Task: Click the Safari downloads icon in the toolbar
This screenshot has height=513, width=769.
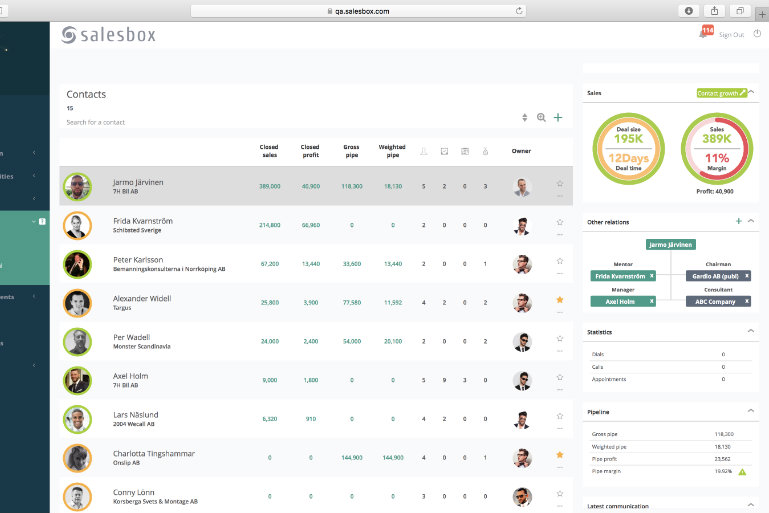Action: coord(688,10)
